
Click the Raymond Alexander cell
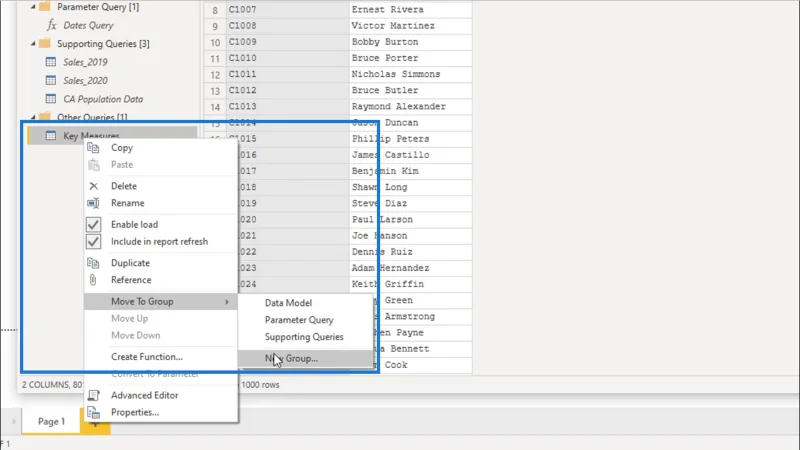click(411, 106)
